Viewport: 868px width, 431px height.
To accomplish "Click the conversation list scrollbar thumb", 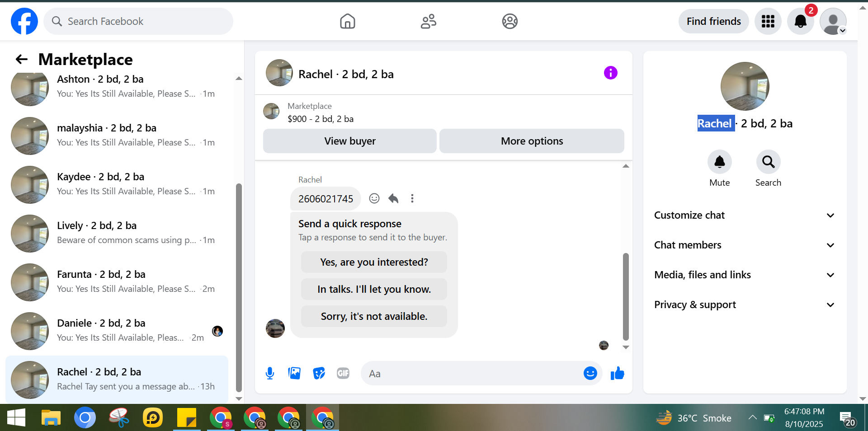I will click(x=239, y=287).
